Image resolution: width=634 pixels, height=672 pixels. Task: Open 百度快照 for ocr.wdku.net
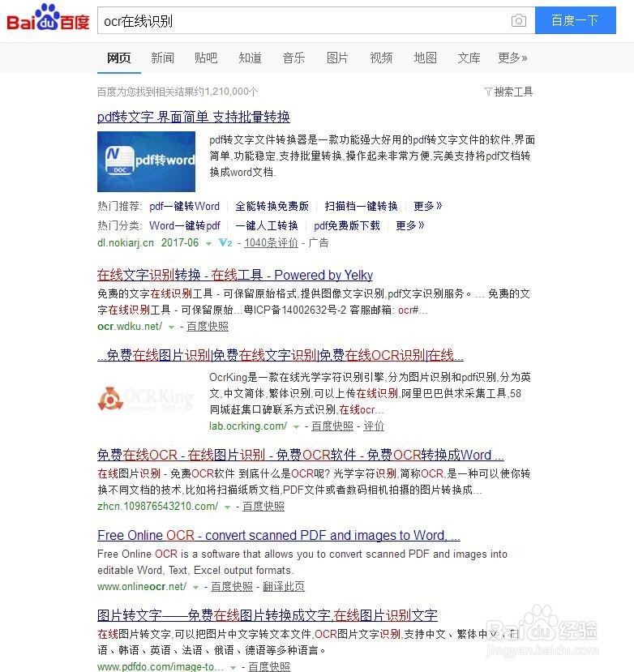tap(208, 326)
